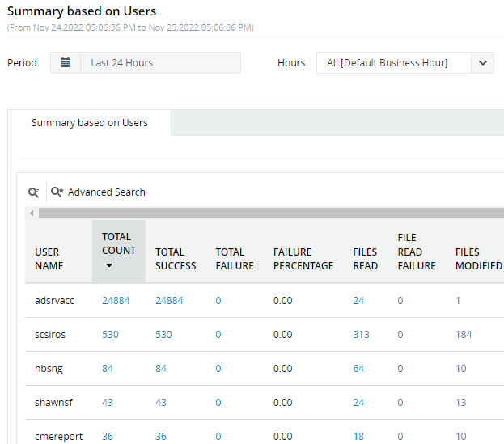This screenshot has width=504, height=444.
Task: Click the Period calendar icon
Action: pyautogui.click(x=66, y=63)
